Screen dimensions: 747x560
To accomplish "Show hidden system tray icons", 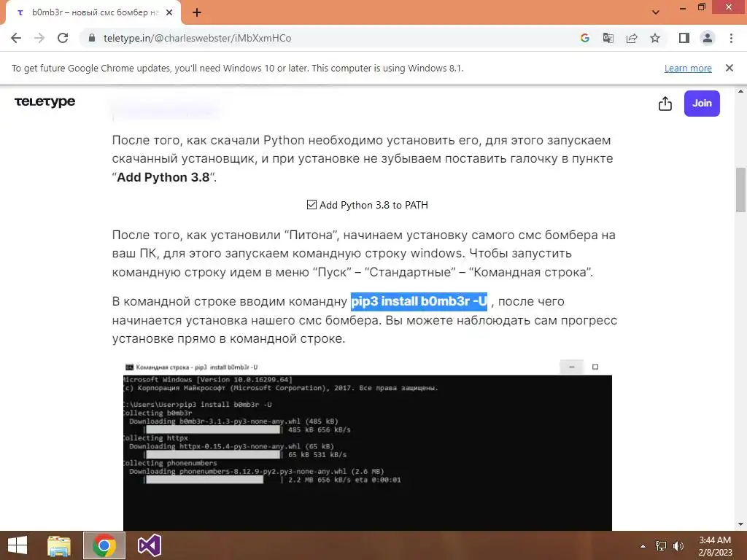I will point(643,546).
